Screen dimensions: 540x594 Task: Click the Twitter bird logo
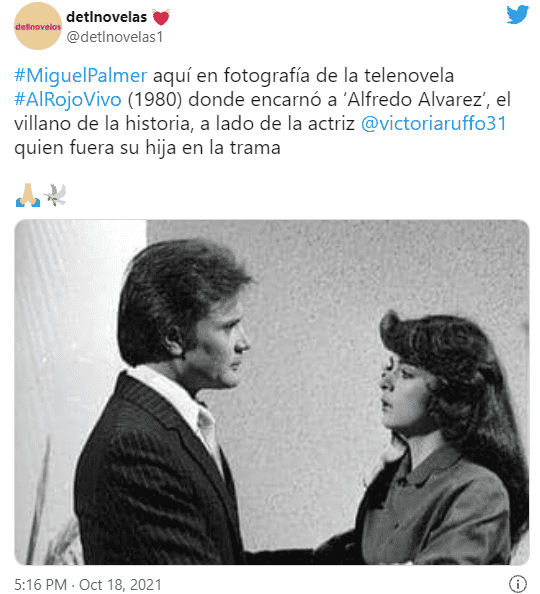click(518, 15)
